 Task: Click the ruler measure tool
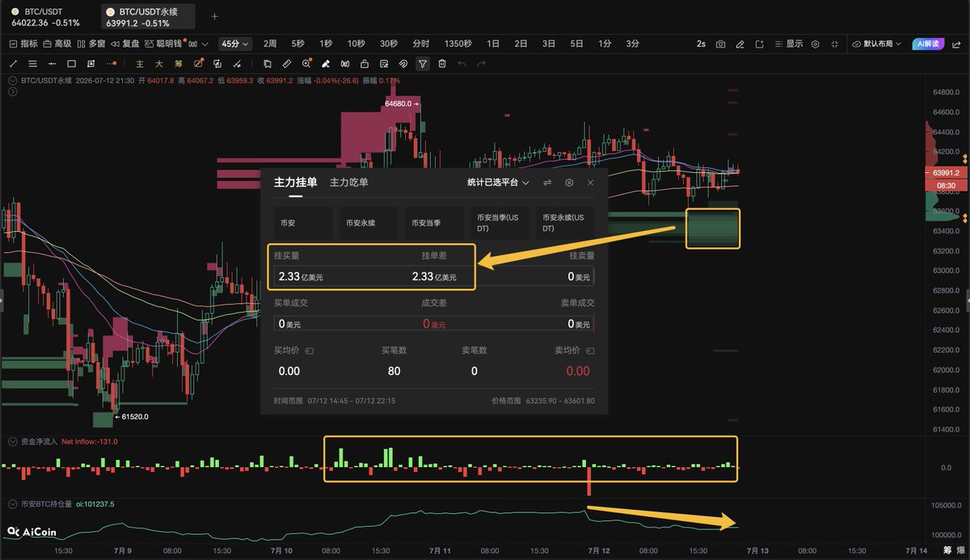(287, 63)
